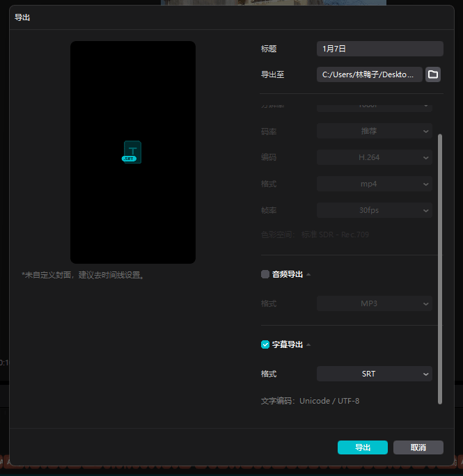
Task: Expand the video 格式 mp4 dropdown
Action: [375, 184]
